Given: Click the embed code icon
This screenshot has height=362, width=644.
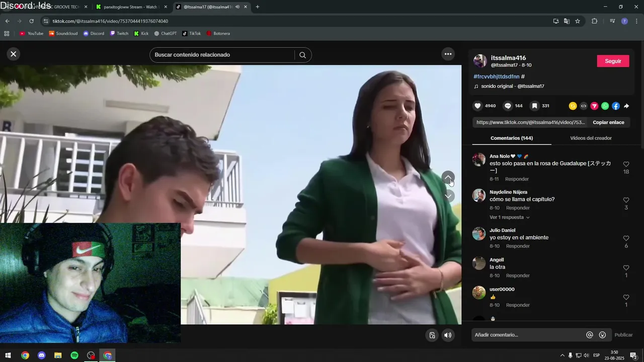Looking at the screenshot, I should tap(584, 106).
